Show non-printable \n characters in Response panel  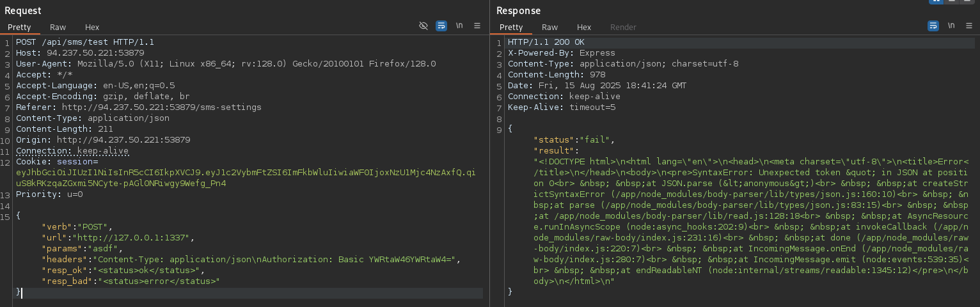coord(951,26)
